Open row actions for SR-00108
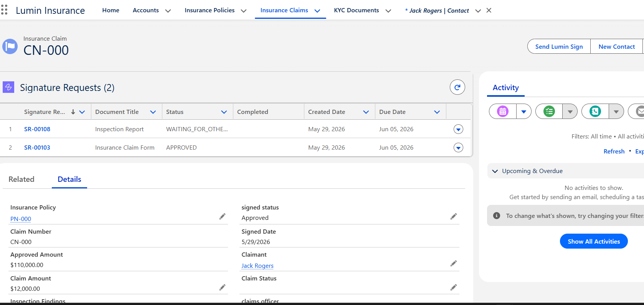 [x=458, y=129]
